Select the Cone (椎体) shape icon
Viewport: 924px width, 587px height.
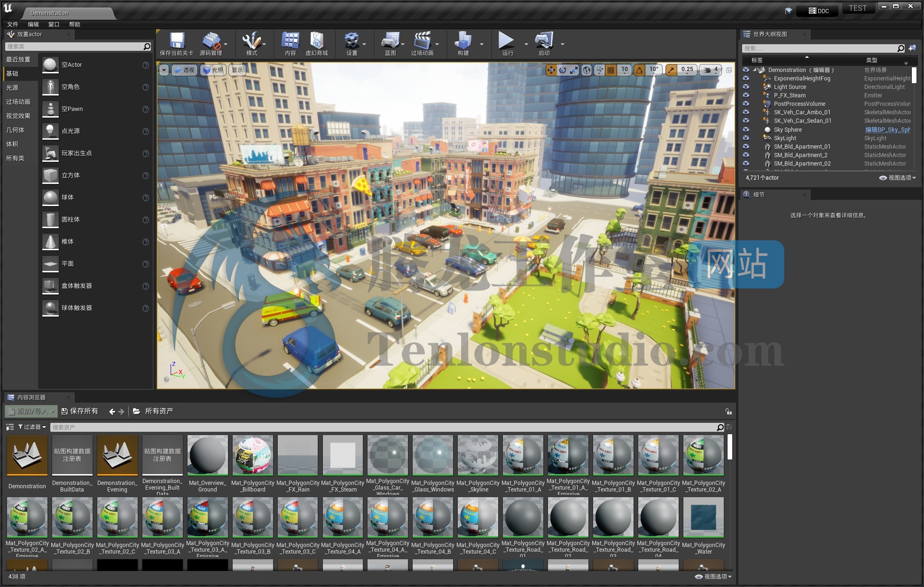pos(50,242)
